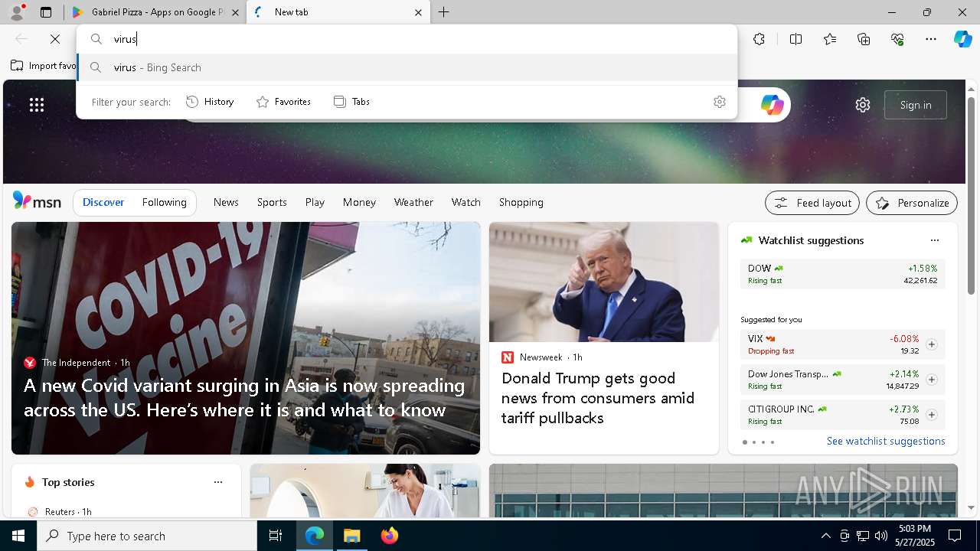
Task: Open Watch section
Action: (466, 202)
